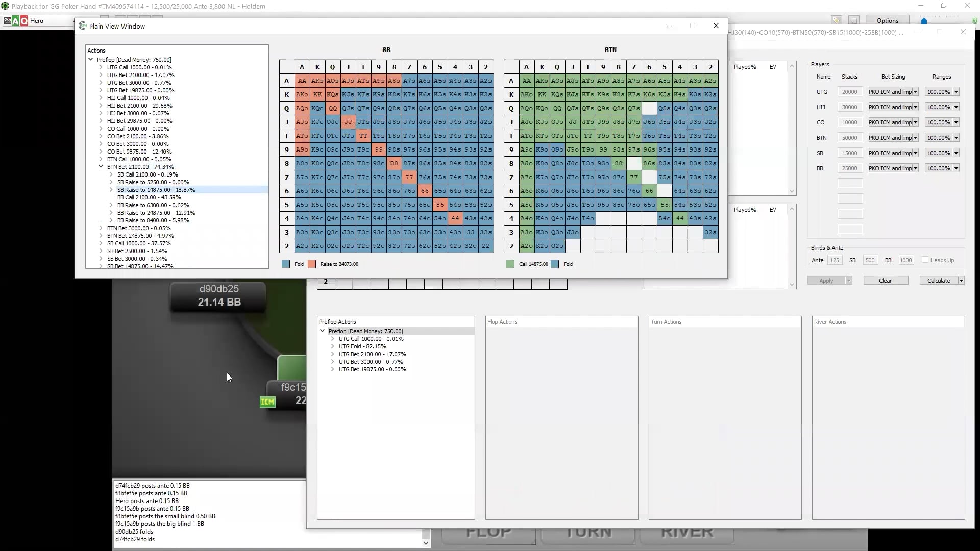Click the green ICM badge on table
The width and height of the screenshot is (980, 551).
267,402
